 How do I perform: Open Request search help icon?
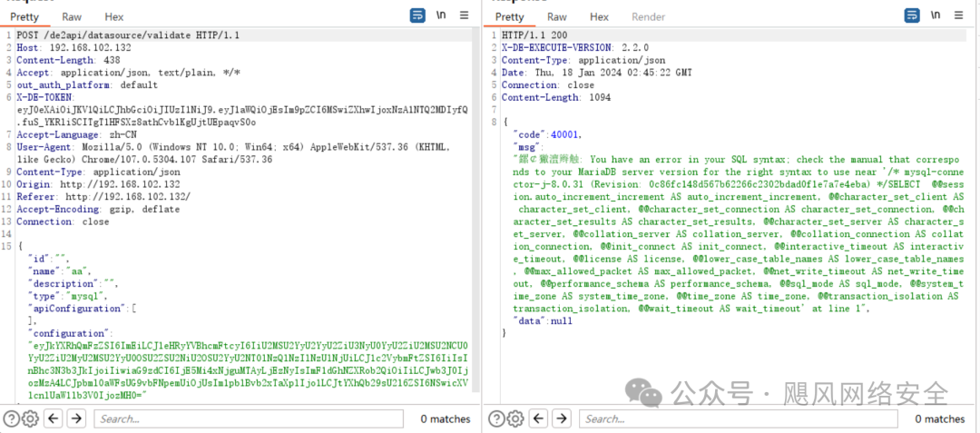click(x=11, y=418)
